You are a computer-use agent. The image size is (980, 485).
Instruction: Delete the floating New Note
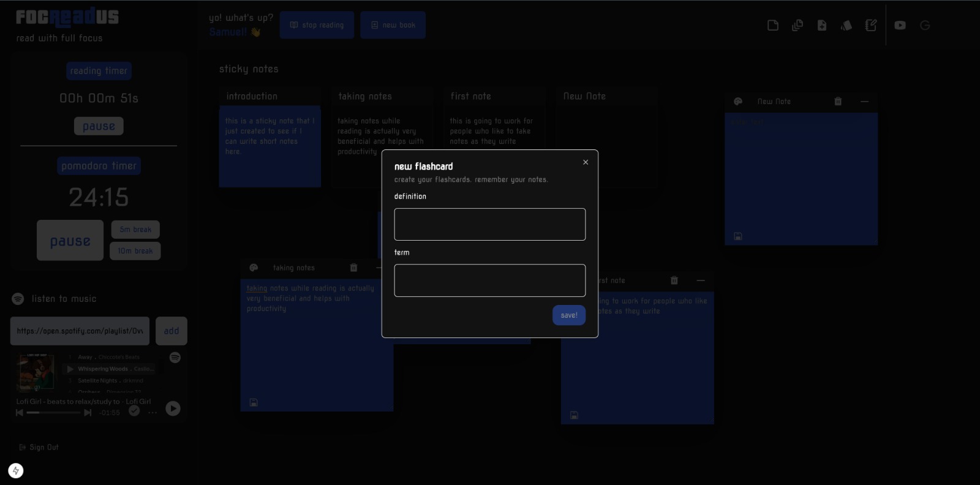tap(838, 102)
